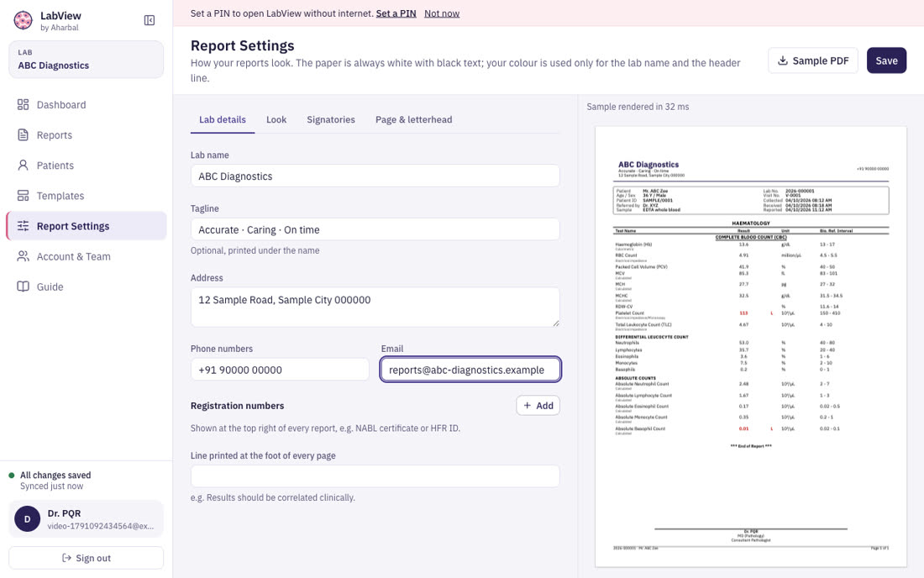Screen dimensions: 924x578
Task: Click the Patients person icon
Action: [x=23, y=166]
